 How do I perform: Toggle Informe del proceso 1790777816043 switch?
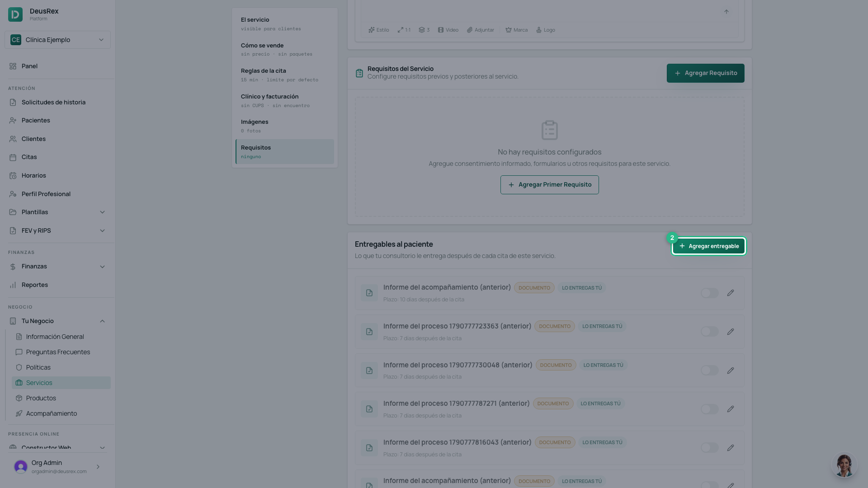click(x=710, y=448)
